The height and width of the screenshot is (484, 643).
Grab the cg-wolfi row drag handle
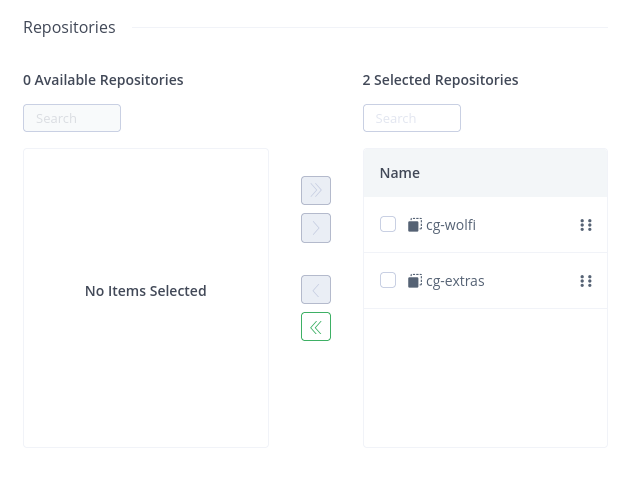click(x=586, y=225)
